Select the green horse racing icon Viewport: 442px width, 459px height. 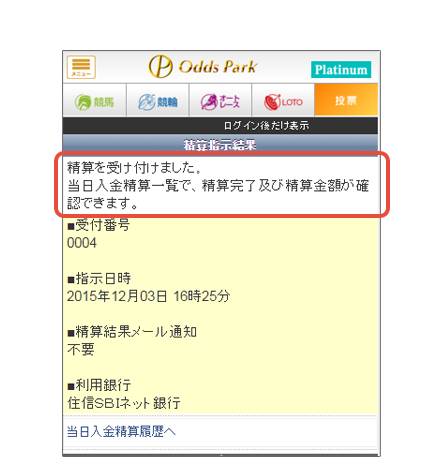tap(83, 102)
